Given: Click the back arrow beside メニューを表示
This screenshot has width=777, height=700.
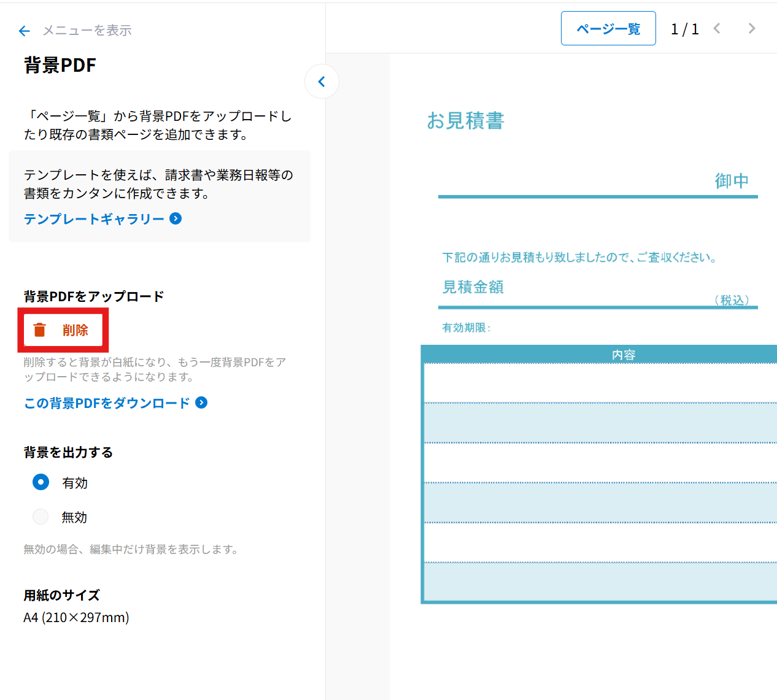Looking at the screenshot, I should click(x=25, y=31).
